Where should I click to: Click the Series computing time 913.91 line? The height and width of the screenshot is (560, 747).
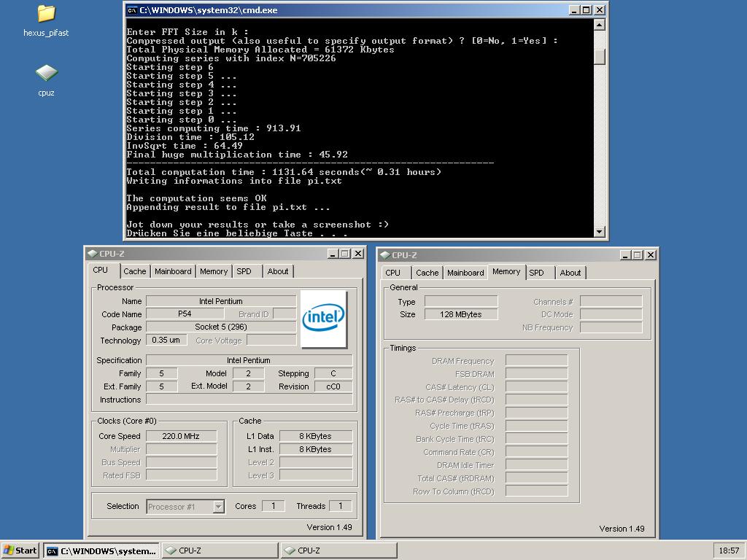click(214, 128)
